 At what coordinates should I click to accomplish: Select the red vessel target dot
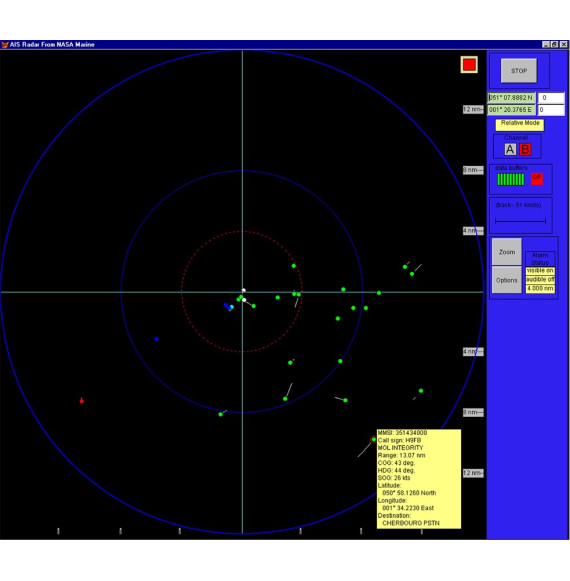coord(82,401)
